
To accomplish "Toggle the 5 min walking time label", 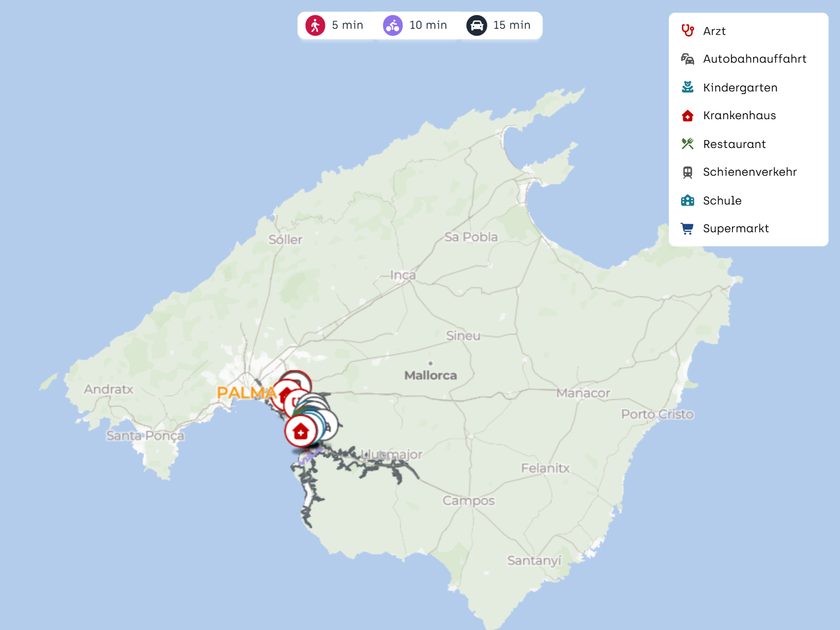I will click(348, 25).
